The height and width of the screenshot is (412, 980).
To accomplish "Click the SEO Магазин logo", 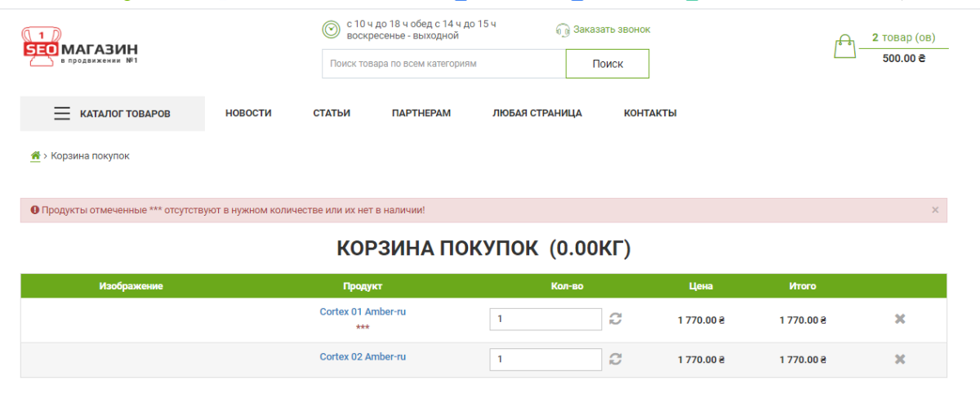I will pos(79,47).
